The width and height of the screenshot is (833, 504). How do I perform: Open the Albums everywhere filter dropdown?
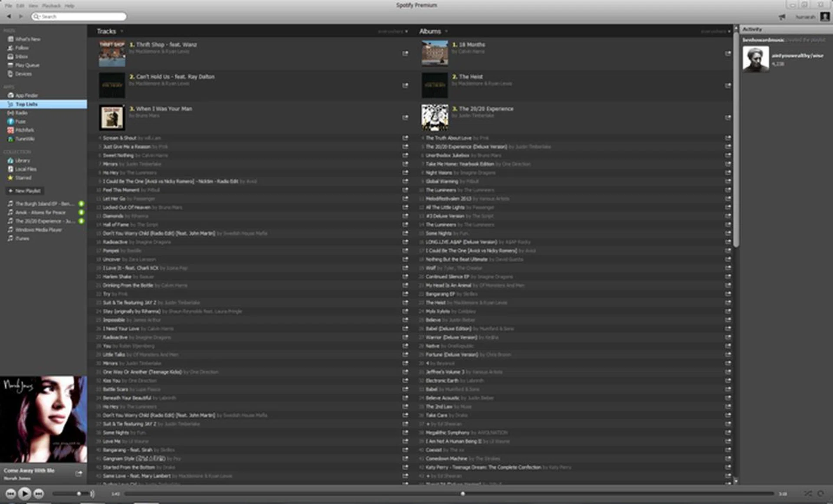pyautogui.click(x=729, y=32)
